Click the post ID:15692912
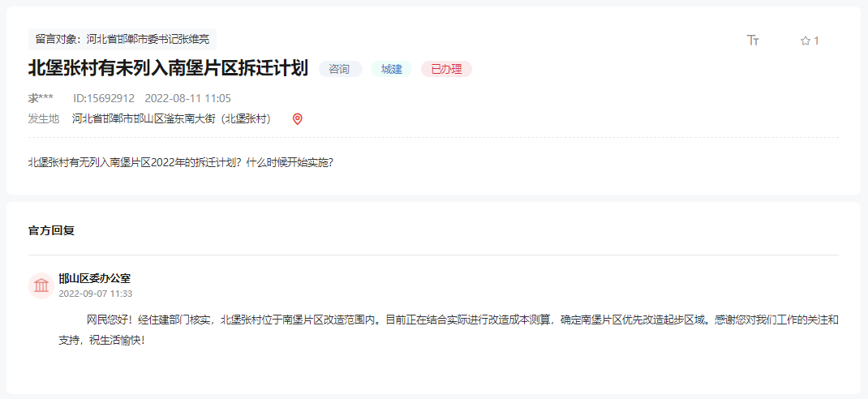The height and width of the screenshot is (399, 868). tap(104, 98)
